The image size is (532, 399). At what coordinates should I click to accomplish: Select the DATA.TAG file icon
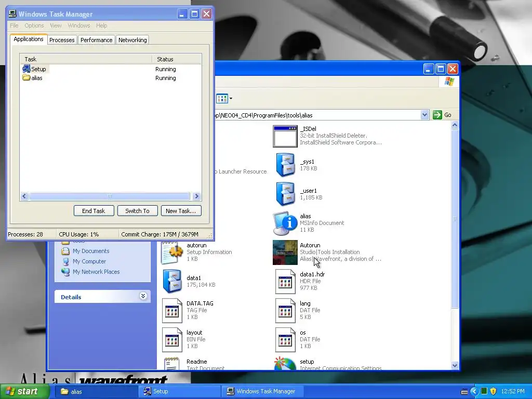tap(171, 311)
